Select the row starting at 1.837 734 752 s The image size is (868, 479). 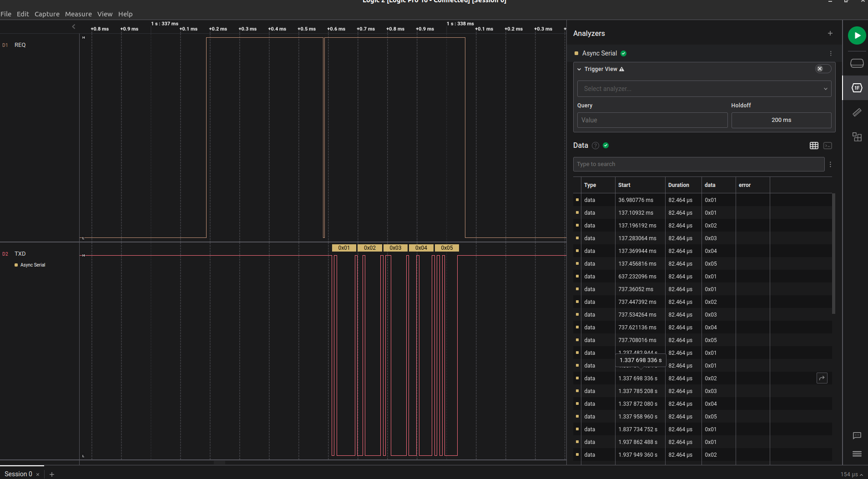702,429
